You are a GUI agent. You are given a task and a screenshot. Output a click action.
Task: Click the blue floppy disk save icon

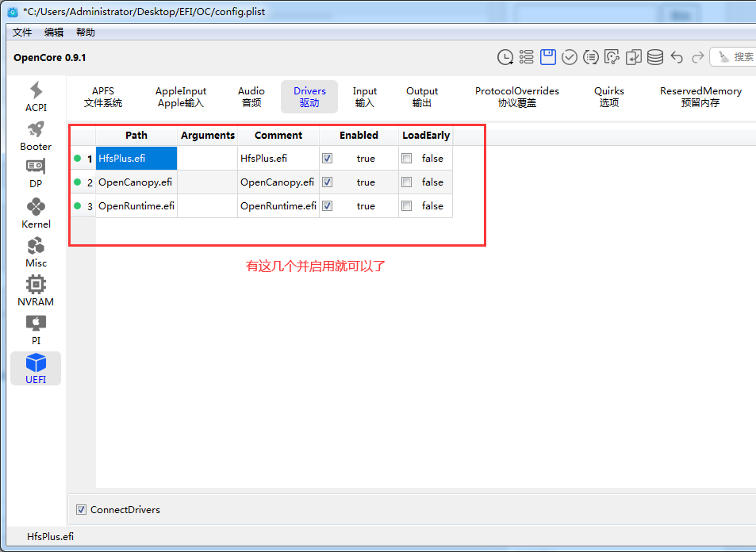[x=548, y=57]
